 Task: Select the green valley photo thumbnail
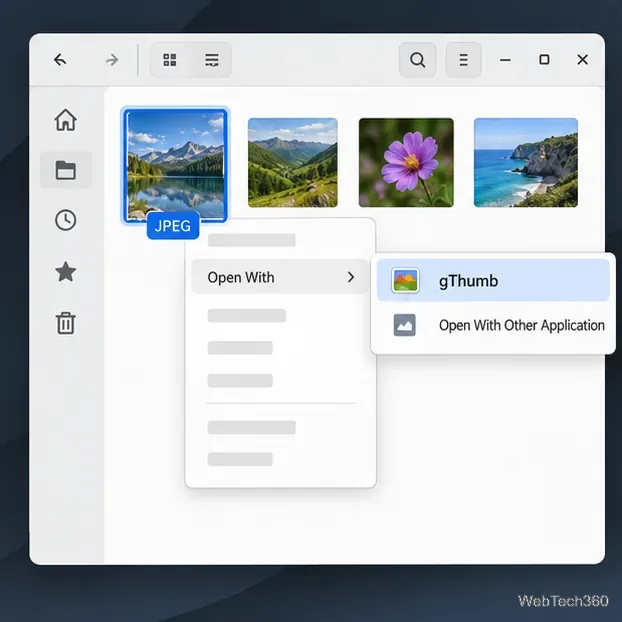tap(293, 163)
